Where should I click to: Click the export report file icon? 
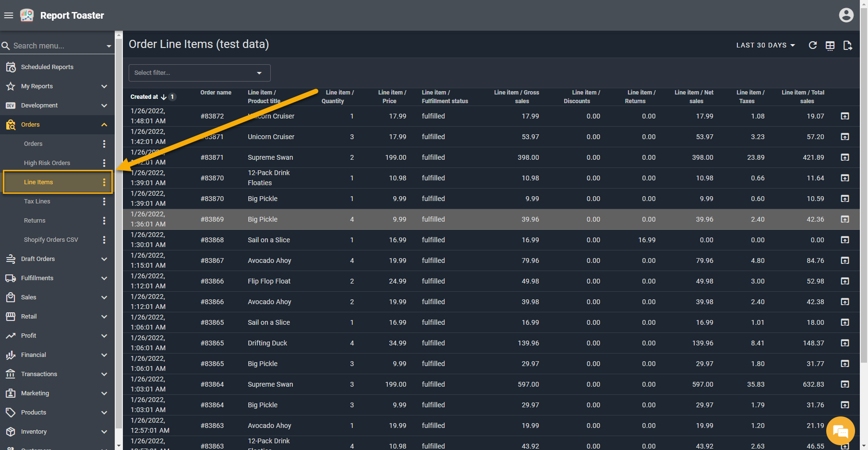pos(847,46)
